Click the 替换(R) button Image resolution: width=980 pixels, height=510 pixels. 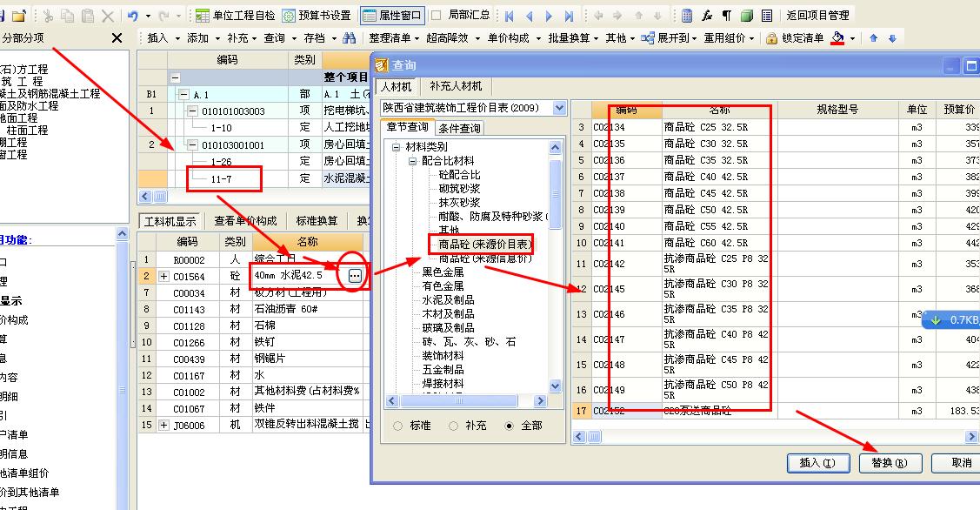tap(890, 463)
